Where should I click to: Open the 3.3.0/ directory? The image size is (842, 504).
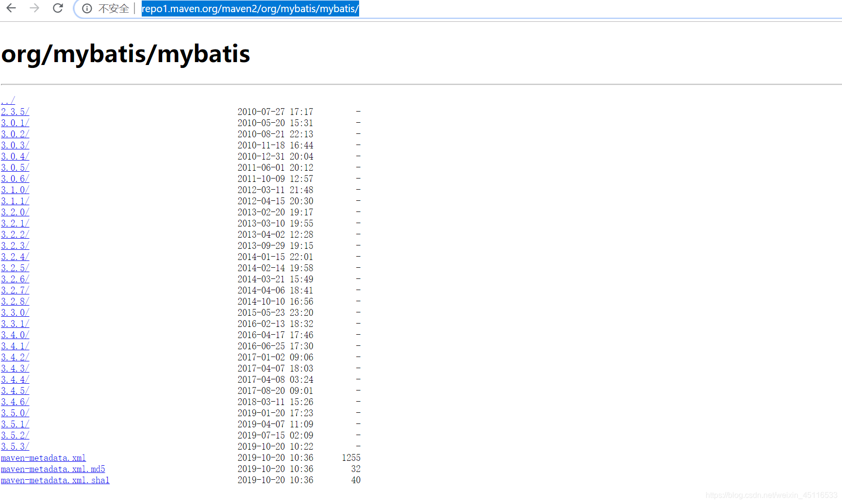pyautogui.click(x=15, y=312)
